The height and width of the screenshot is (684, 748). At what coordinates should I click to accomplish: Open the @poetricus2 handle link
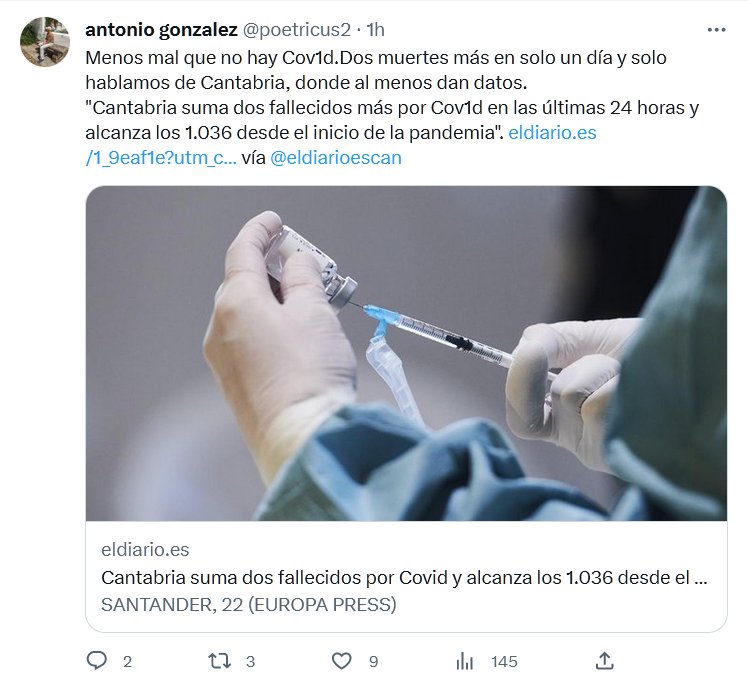(x=297, y=30)
